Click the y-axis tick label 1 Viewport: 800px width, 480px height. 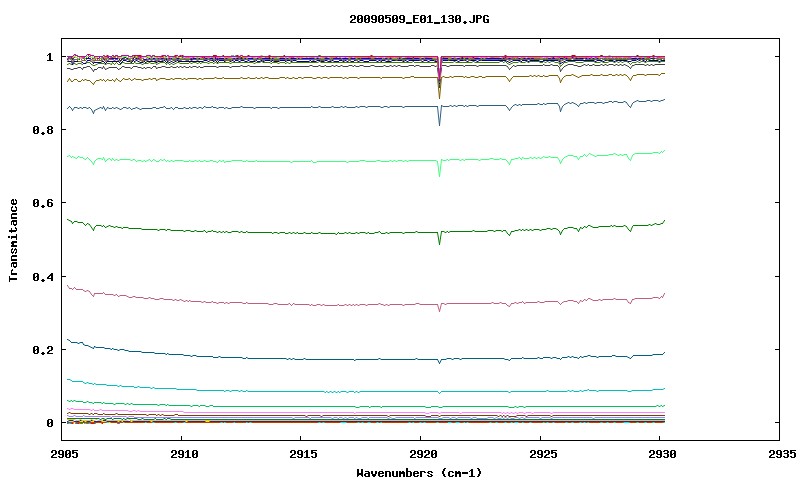tap(49, 57)
